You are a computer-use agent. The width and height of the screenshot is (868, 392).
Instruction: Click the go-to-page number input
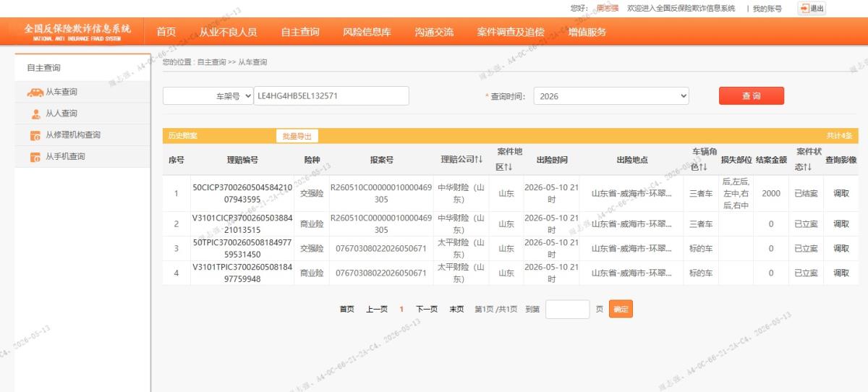point(568,310)
